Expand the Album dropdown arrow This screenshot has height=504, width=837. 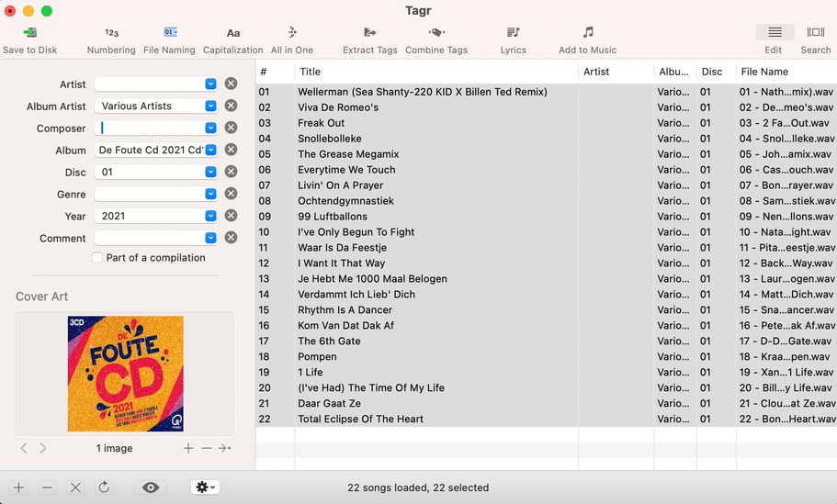pos(210,150)
